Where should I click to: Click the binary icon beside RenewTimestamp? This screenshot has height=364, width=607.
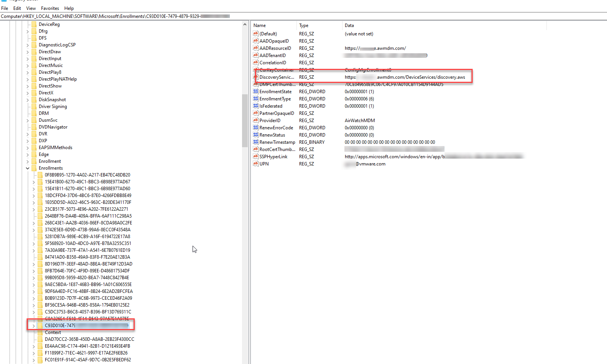pyautogui.click(x=256, y=142)
